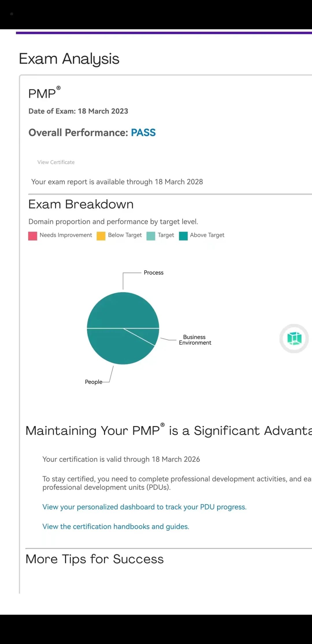The image size is (312, 644).
Task: Click the Below Target yellow legend swatch
Action: pyautogui.click(x=101, y=236)
